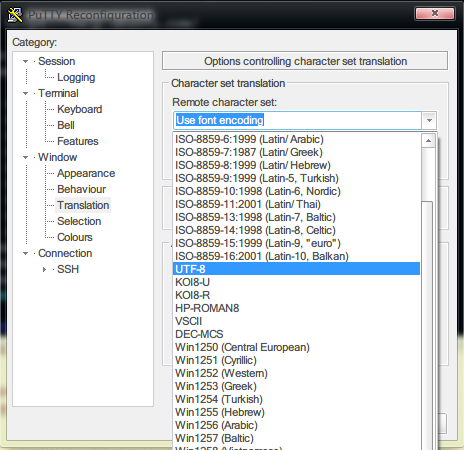Collapse the Terminal tree node
The height and width of the screenshot is (450, 467).
pyautogui.click(x=25, y=93)
